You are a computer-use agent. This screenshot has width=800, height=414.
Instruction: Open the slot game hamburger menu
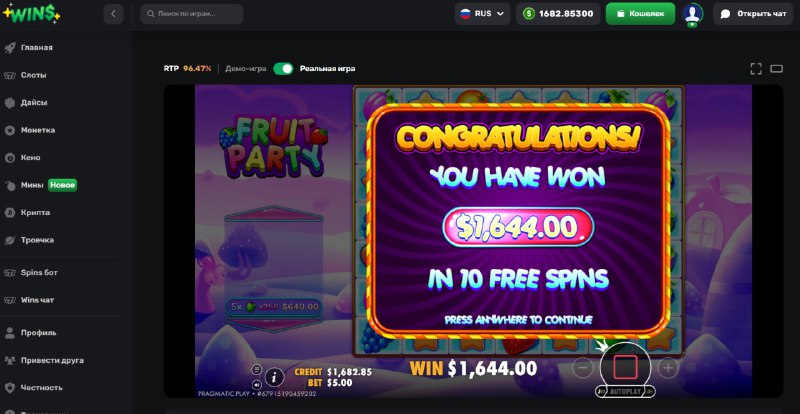(x=257, y=369)
